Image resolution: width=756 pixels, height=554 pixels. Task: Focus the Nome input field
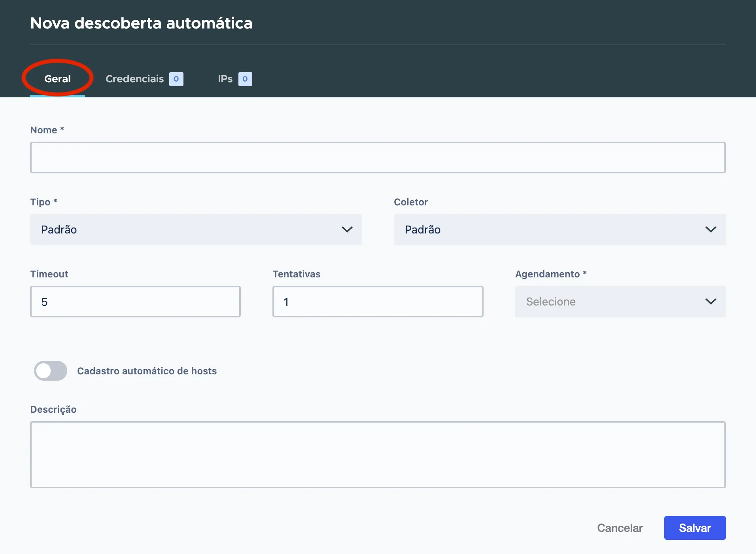coord(378,157)
